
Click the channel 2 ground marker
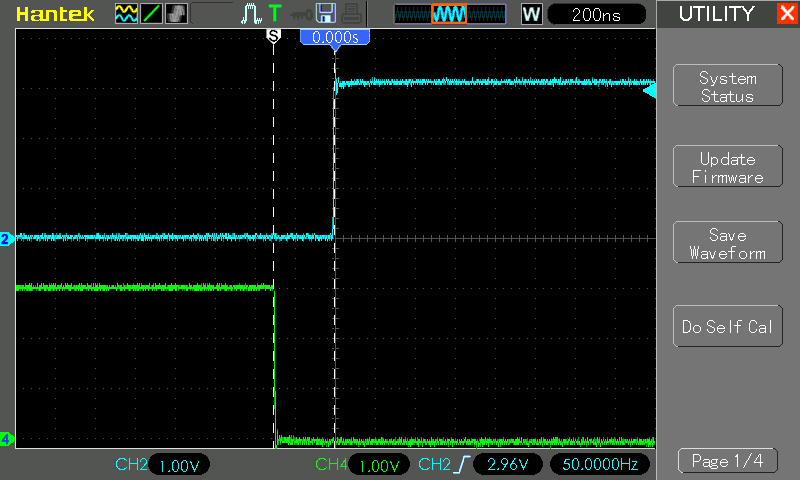pos(6,239)
